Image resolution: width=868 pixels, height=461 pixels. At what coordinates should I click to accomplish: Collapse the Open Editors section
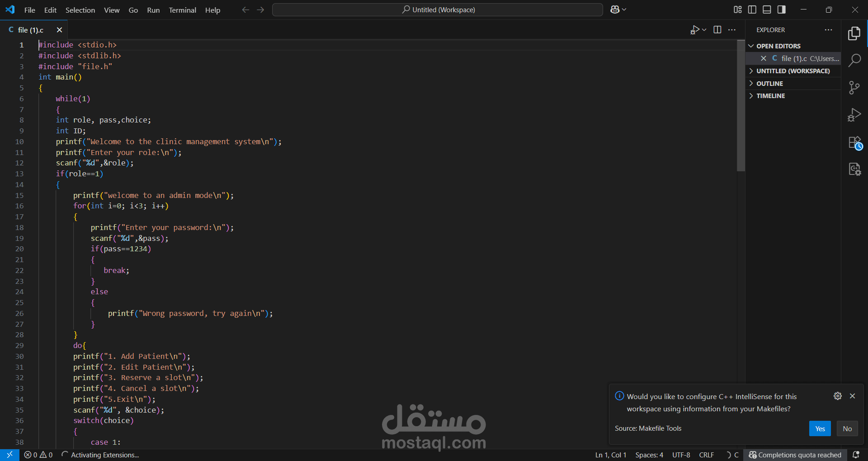tap(793, 46)
